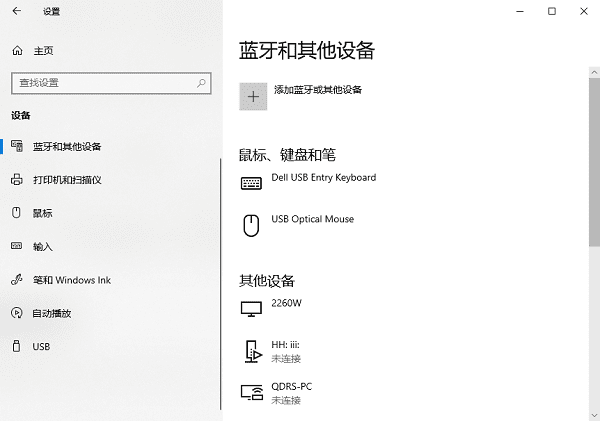Minimize the 设置 window
The image size is (600, 421).
click(x=520, y=11)
